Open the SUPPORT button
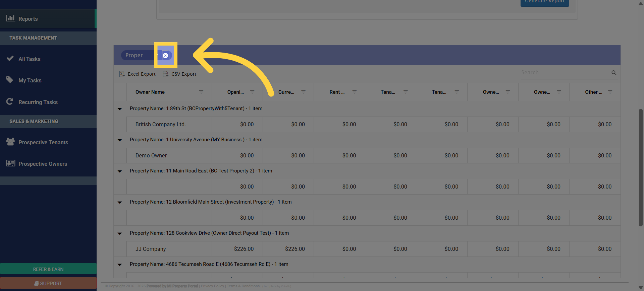644x291 pixels. pos(48,283)
